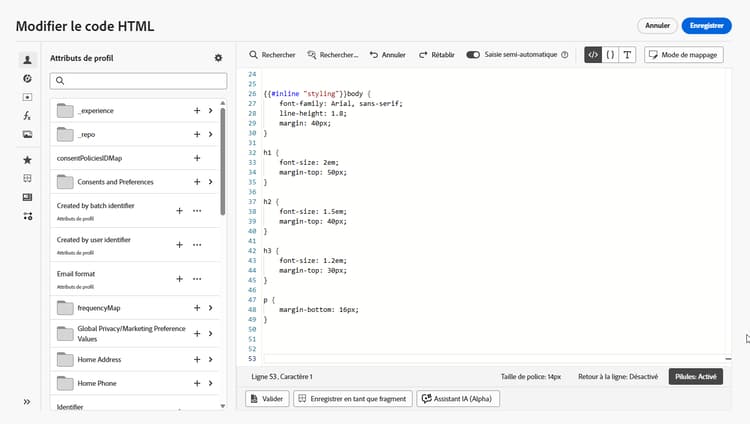Add Home Address with plus
The image size is (750, 424).
tap(197, 359)
